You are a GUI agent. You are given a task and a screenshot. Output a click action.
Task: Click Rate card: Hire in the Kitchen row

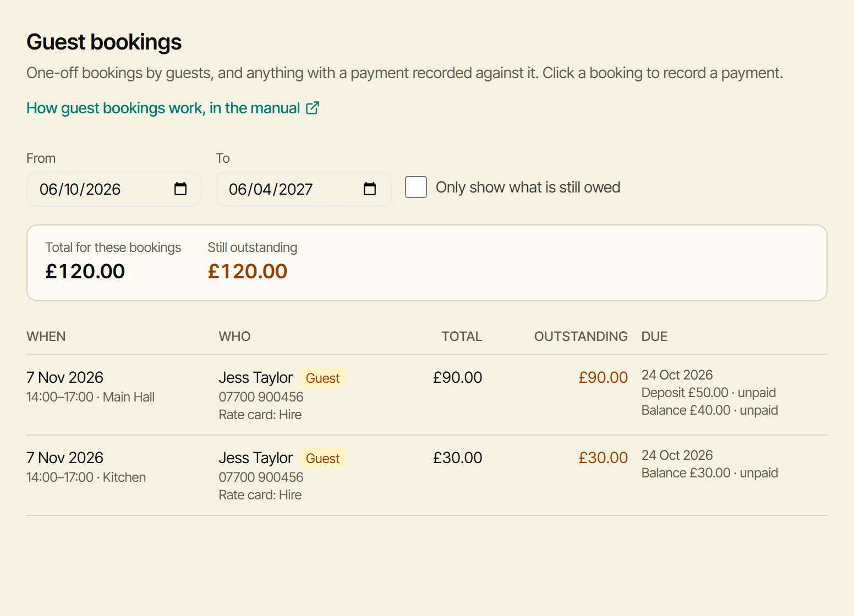260,494
